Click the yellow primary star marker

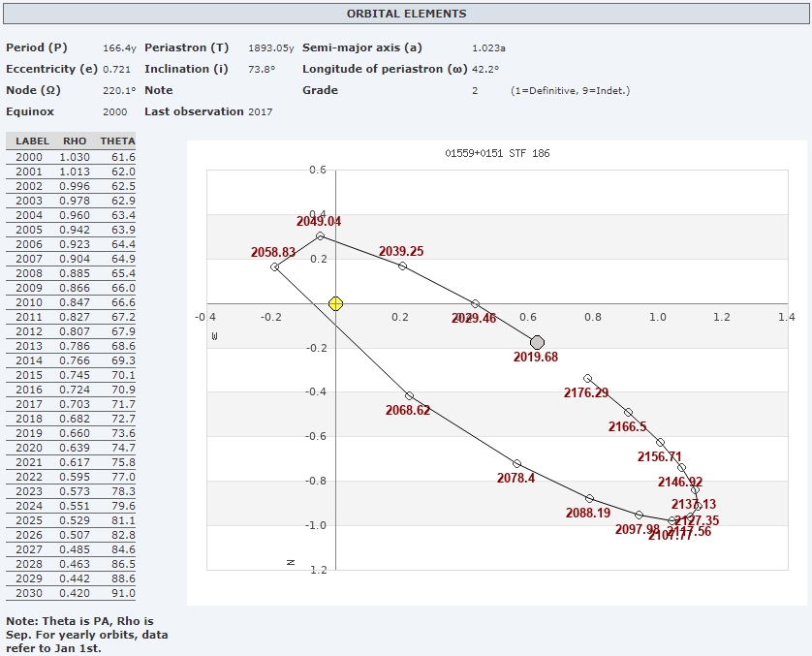point(335,303)
